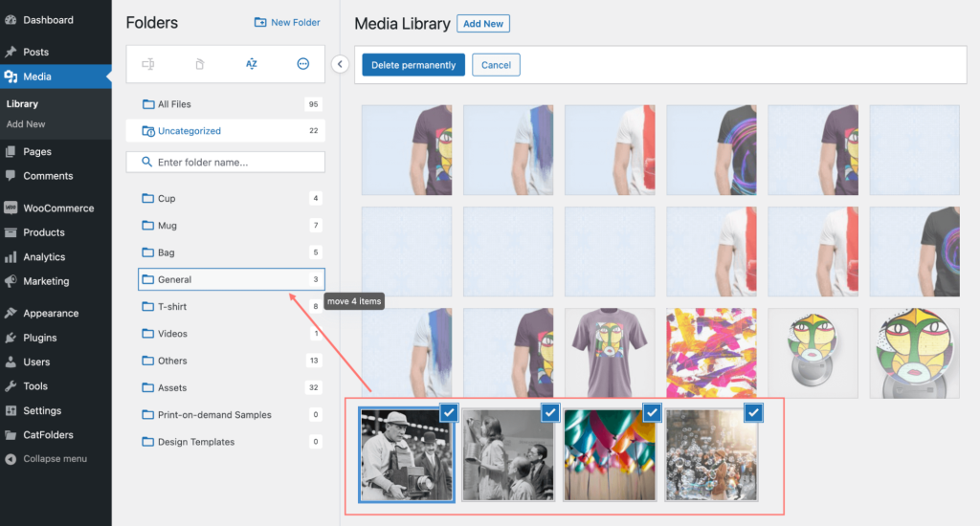Open the more options ellipsis icon
980x526 pixels.
[x=303, y=64]
